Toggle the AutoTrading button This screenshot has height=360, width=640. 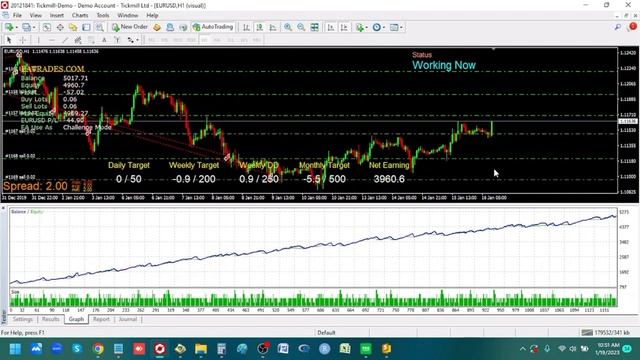[x=213, y=27]
